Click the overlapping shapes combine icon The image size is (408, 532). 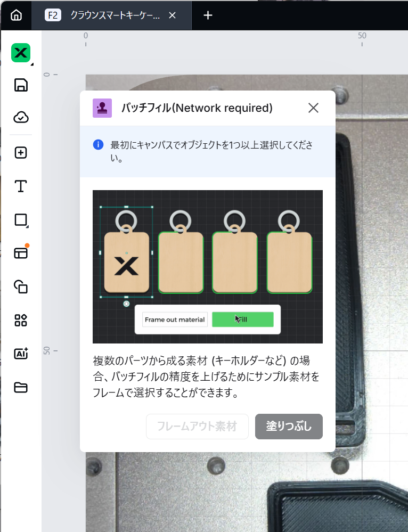pos(21,287)
